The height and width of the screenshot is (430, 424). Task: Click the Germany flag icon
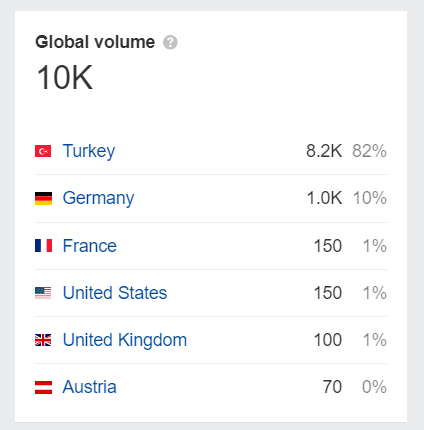43,198
